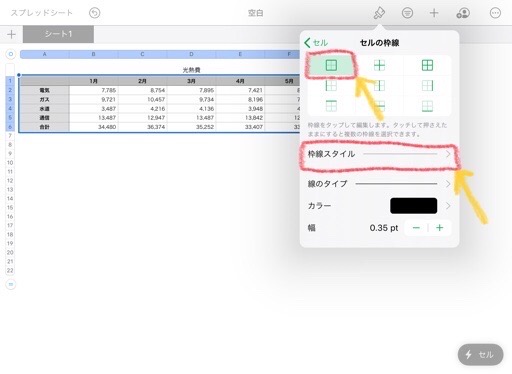Select the cell with value 13,842
Screen dimensions: 512x374
point(241,118)
